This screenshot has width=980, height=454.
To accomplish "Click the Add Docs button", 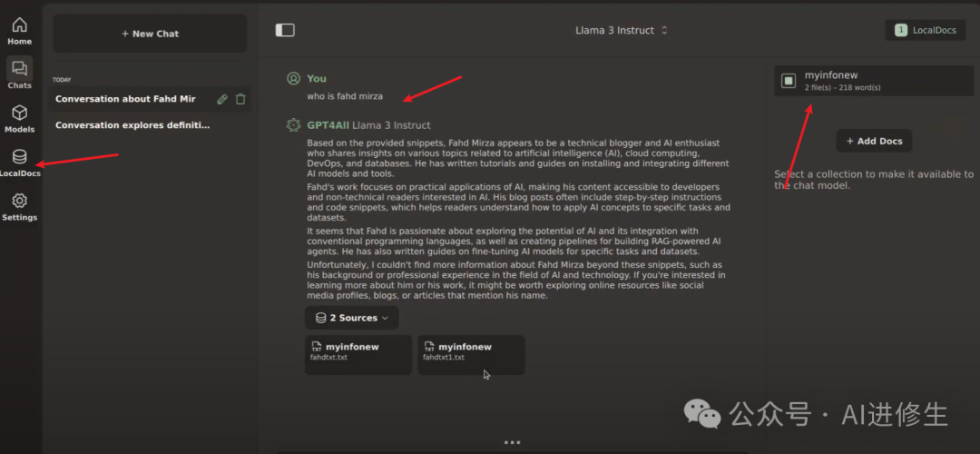I will point(874,141).
